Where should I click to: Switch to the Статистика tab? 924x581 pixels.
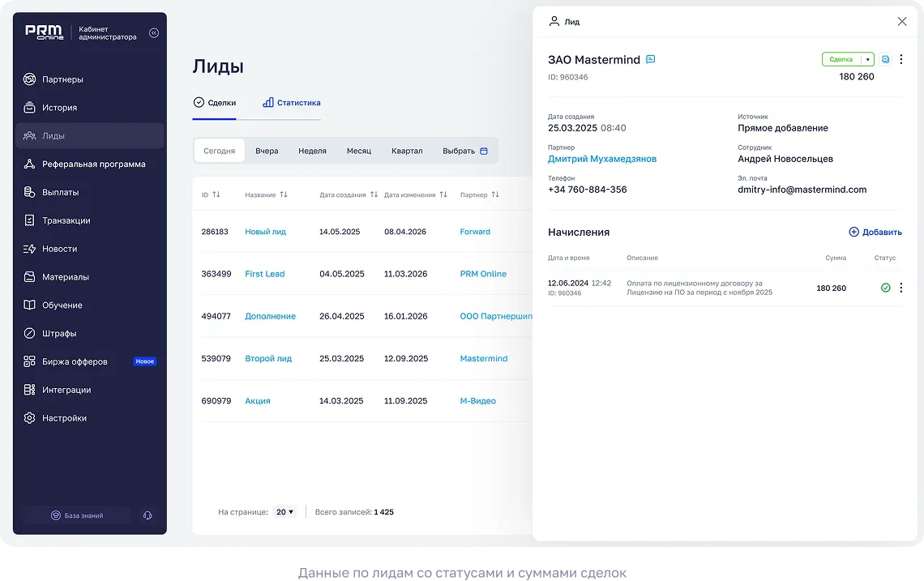point(292,103)
